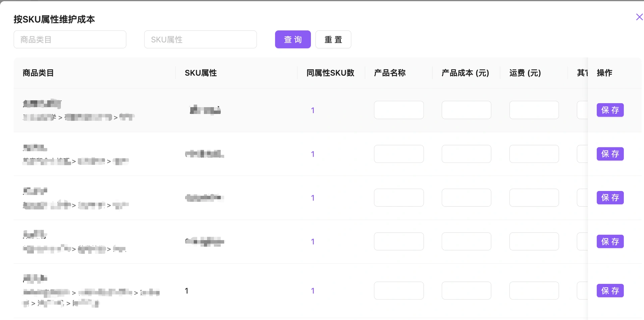Save the fourth table row
This screenshot has width=644, height=320.
pyautogui.click(x=610, y=242)
